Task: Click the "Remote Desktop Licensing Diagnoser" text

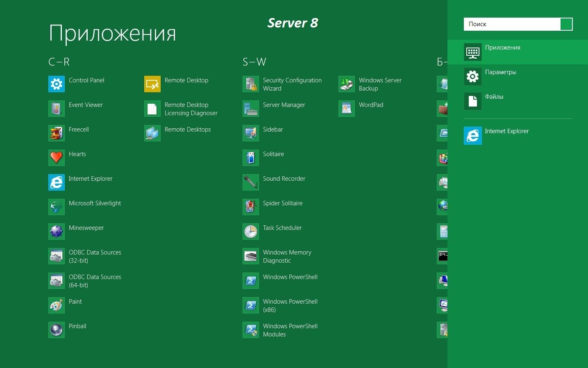Action: [191, 109]
